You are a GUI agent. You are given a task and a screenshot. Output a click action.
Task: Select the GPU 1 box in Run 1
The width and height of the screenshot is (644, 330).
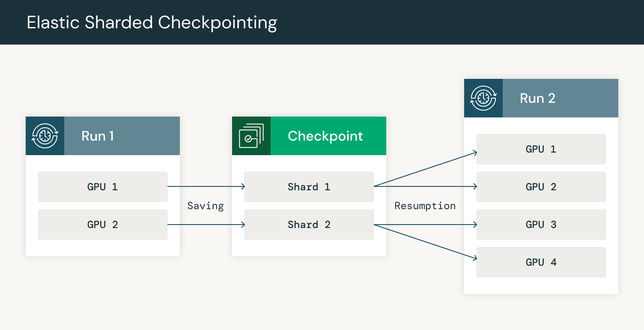coord(103,186)
